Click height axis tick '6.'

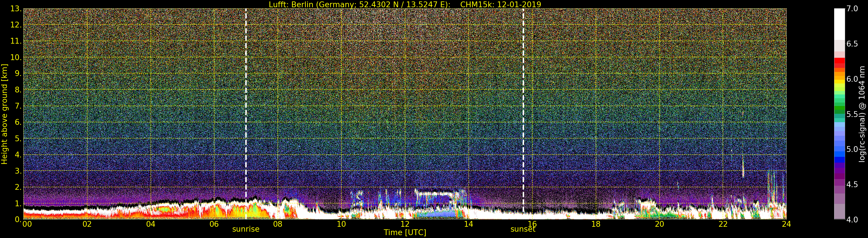tap(18, 122)
